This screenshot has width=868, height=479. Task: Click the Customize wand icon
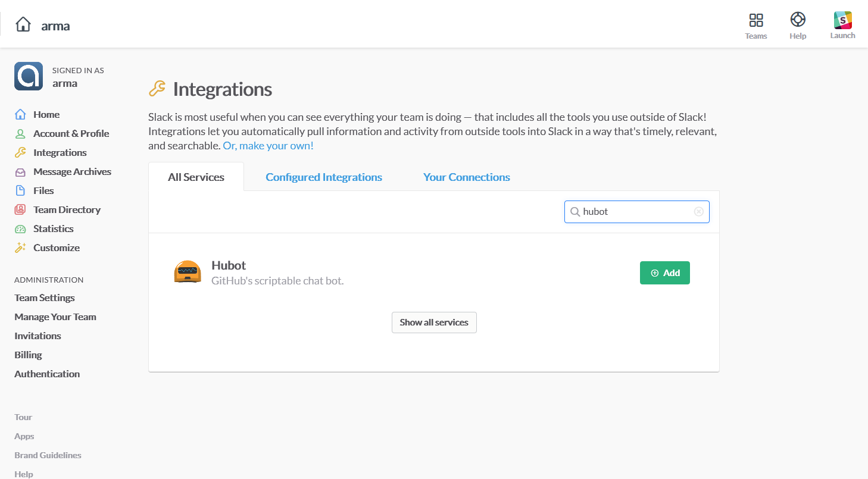(20, 248)
